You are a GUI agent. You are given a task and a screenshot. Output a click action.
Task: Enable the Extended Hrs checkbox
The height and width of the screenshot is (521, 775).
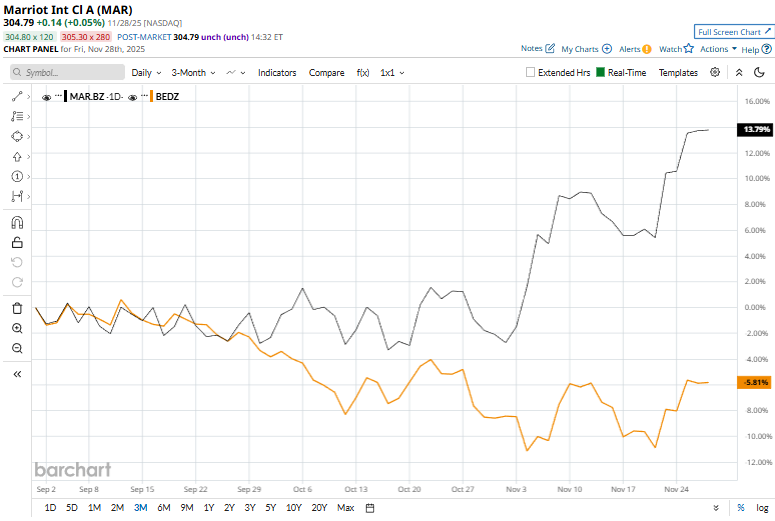pos(530,72)
